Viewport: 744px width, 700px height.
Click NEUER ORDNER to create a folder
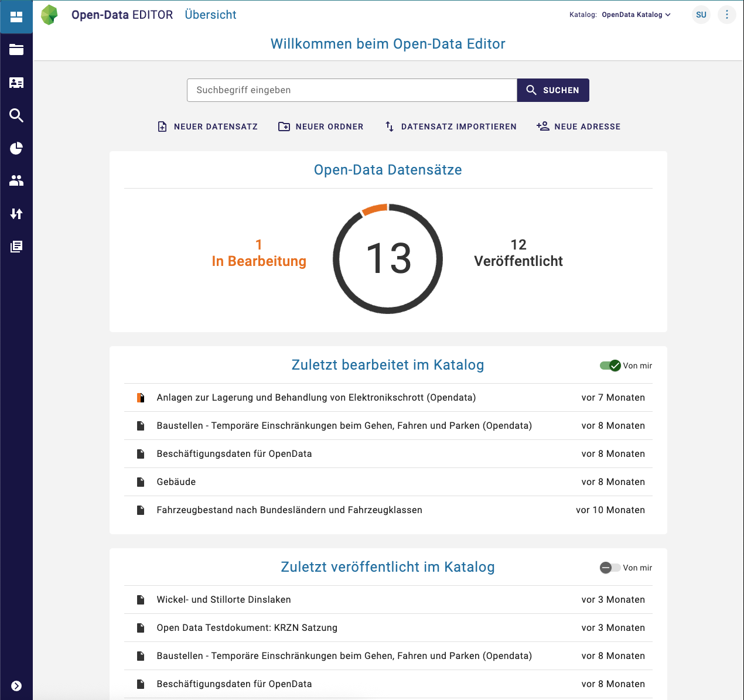[x=320, y=127]
